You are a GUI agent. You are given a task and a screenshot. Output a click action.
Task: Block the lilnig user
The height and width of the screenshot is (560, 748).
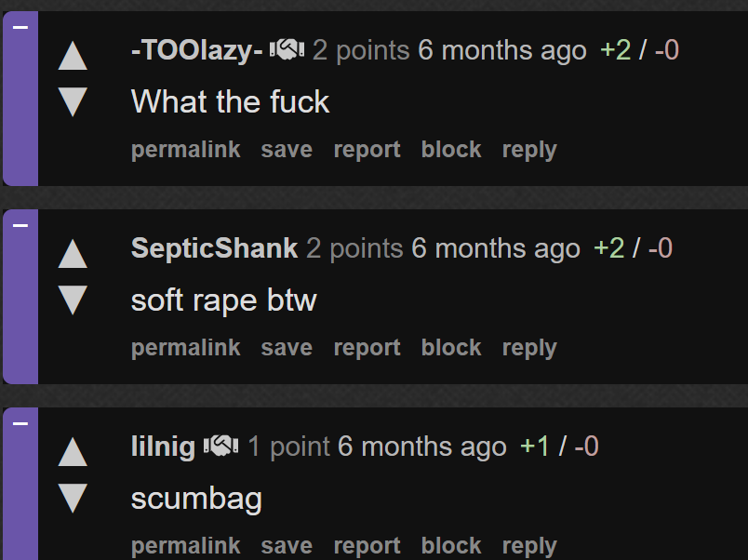tap(451, 545)
